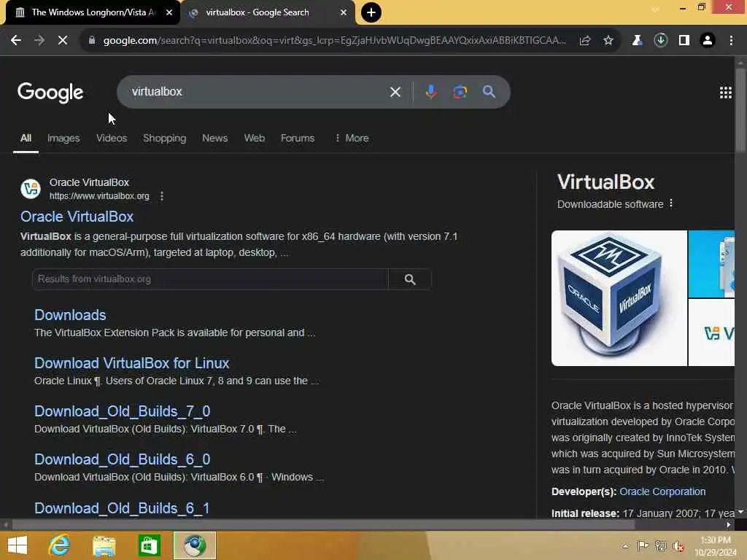The image size is (747, 560).
Task: Click the network tray icon
Action: click(660, 546)
